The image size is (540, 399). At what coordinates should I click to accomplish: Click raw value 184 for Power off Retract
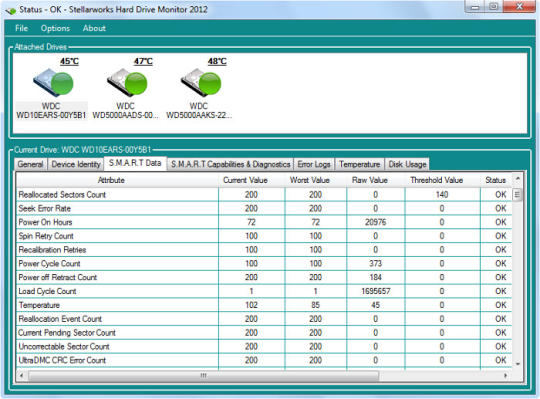(375, 277)
